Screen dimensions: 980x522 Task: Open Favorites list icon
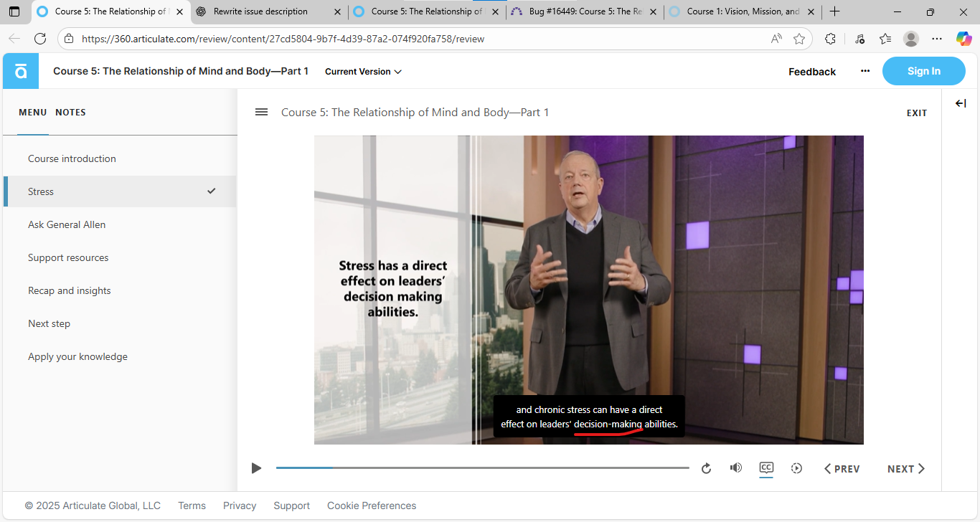tap(885, 39)
